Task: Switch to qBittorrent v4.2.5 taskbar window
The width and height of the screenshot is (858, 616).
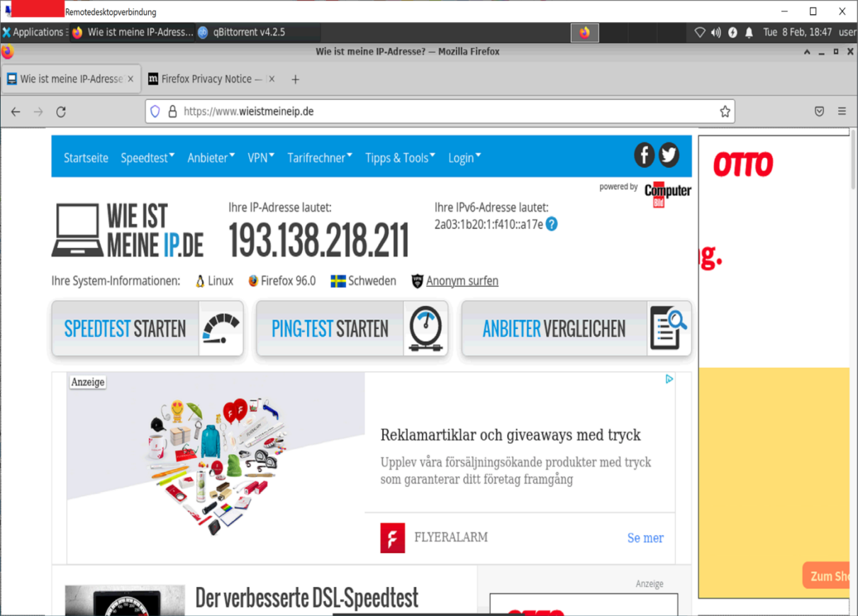Action: point(257,32)
